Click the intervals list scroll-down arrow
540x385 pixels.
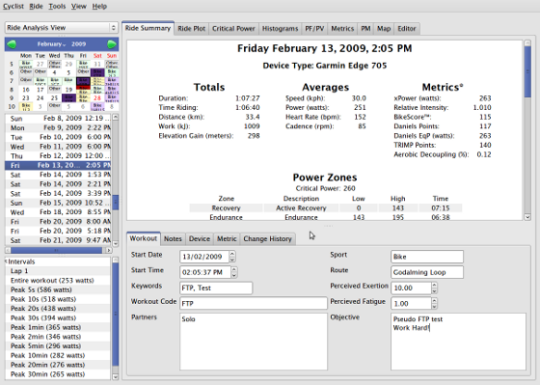pos(115,377)
